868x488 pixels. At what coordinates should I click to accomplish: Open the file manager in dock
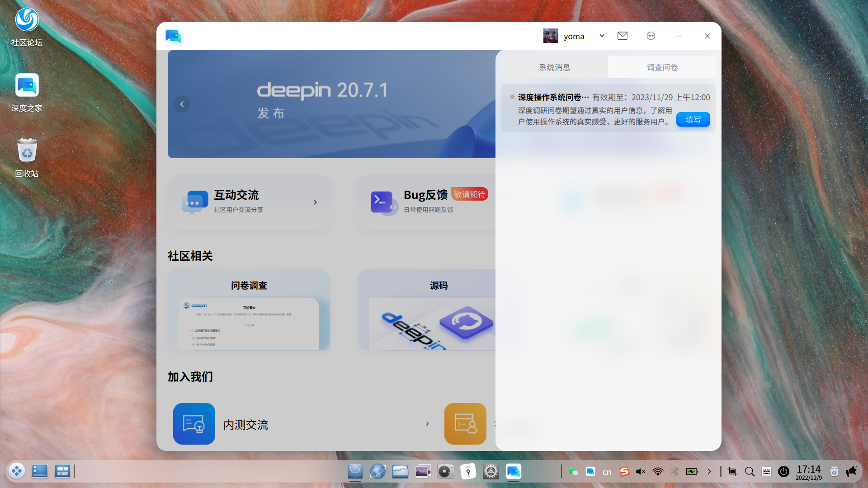click(401, 471)
